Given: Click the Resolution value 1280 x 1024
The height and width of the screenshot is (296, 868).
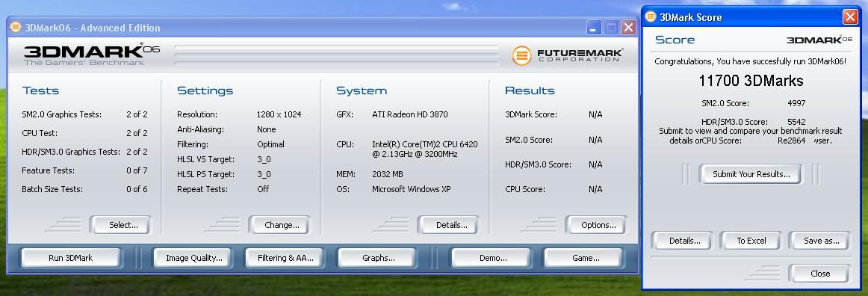Looking at the screenshot, I should coord(279,115).
